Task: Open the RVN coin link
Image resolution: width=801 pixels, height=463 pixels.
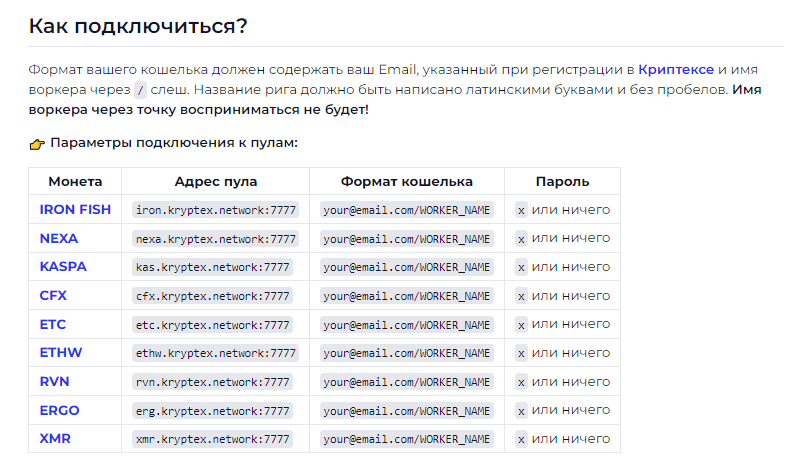Action: [x=54, y=382]
